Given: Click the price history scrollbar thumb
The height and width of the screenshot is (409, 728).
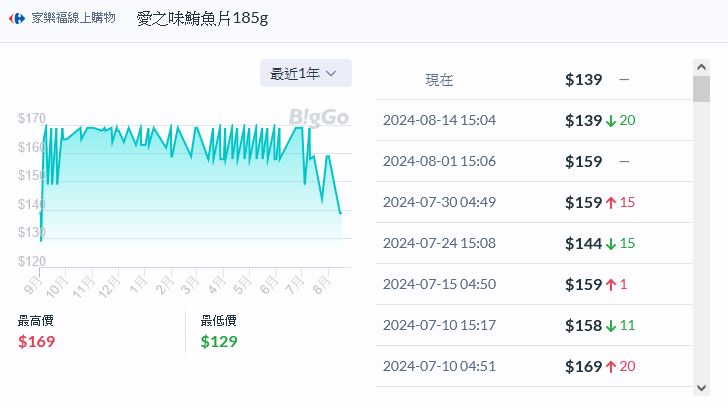Looking at the screenshot, I should point(701,89).
